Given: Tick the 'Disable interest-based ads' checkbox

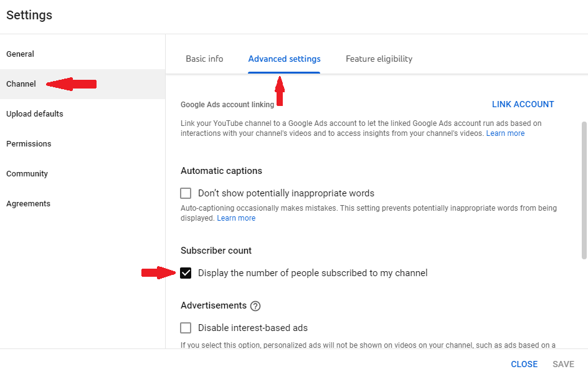Looking at the screenshot, I should click(186, 328).
